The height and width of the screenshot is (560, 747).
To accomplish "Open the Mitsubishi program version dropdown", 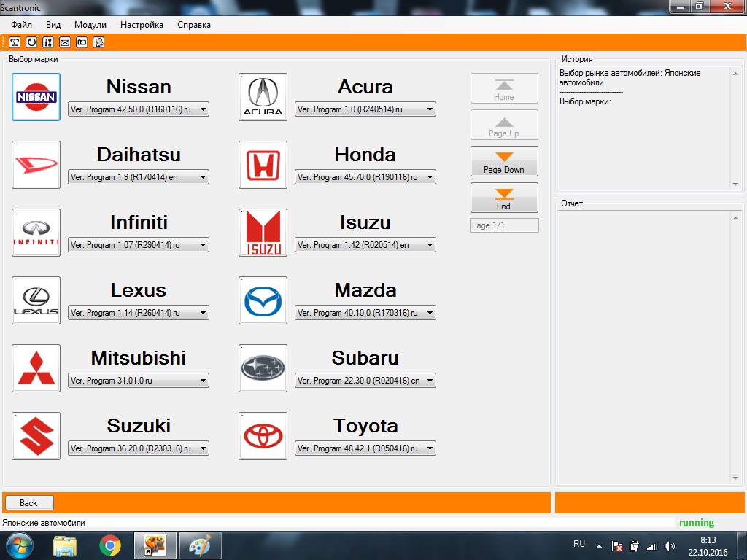I will point(139,381).
